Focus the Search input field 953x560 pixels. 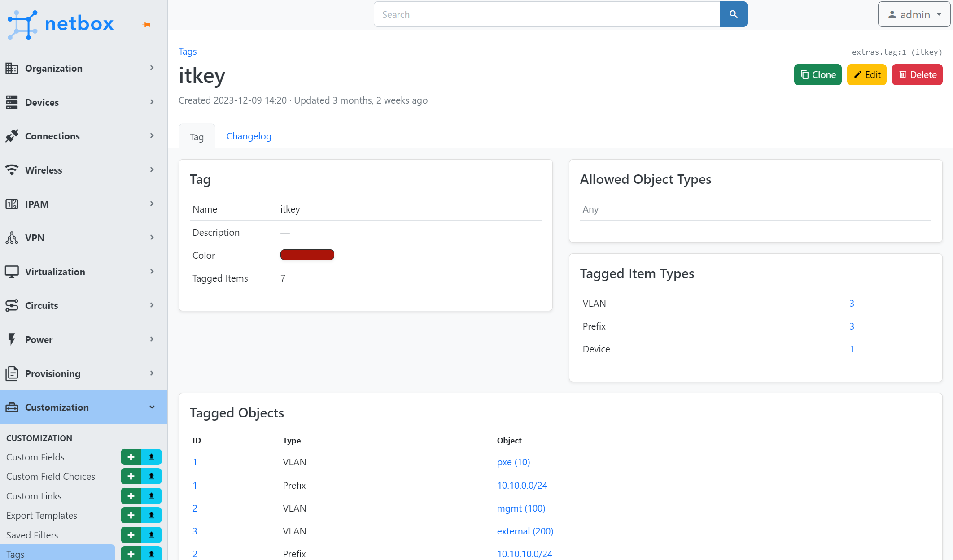(546, 14)
